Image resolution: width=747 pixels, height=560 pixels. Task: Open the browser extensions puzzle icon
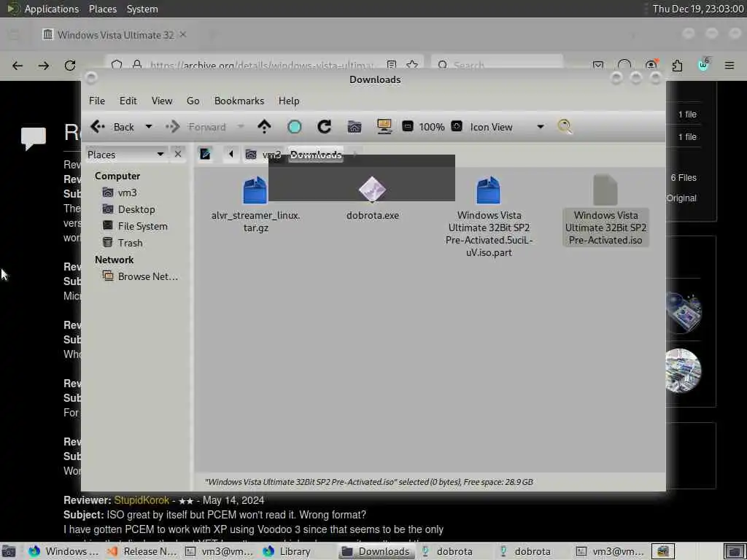[677, 65]
